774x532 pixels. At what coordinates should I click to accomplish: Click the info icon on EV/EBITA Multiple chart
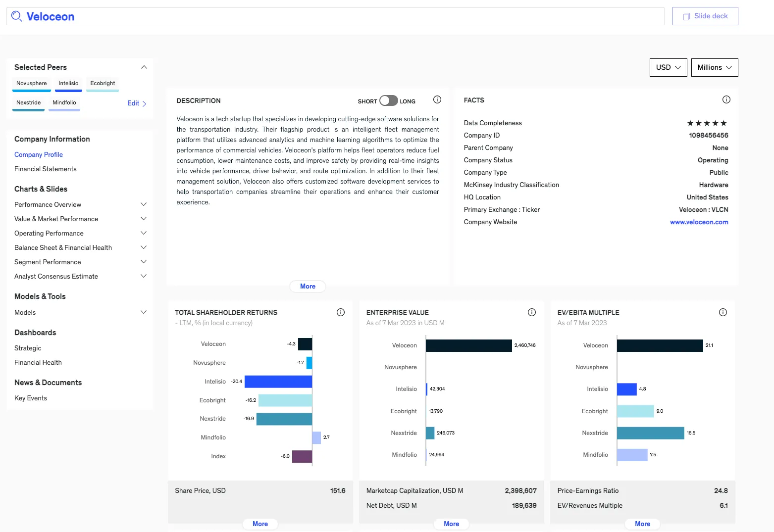722,312
